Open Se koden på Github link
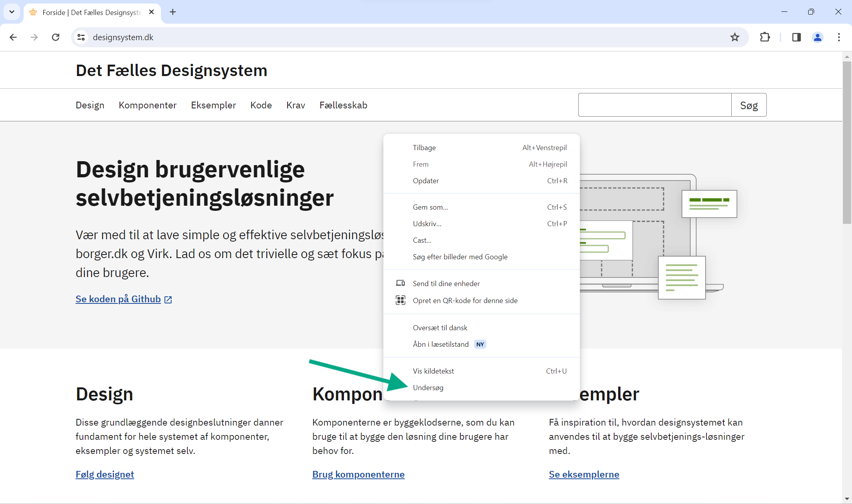Image resolution: width=852 pixels, height=504 pixels. (x=118, y=299)
